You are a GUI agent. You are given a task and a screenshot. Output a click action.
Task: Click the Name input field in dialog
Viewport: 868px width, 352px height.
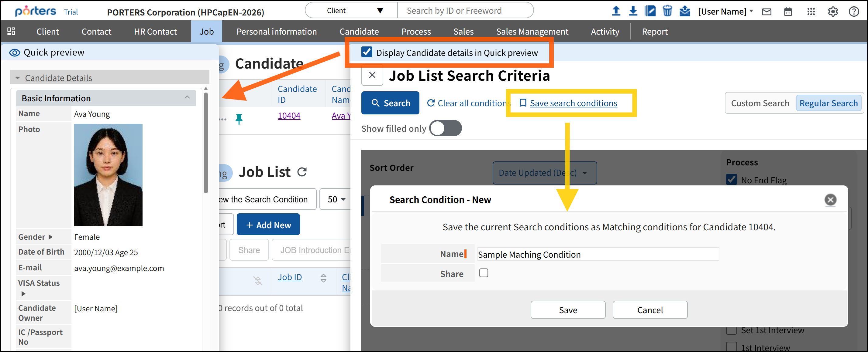point(598,254)
